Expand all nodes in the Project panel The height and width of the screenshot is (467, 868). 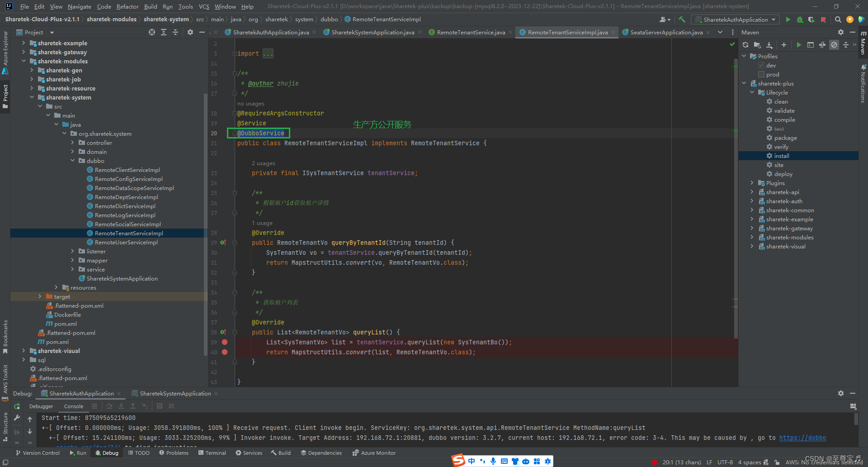(164, 32)
